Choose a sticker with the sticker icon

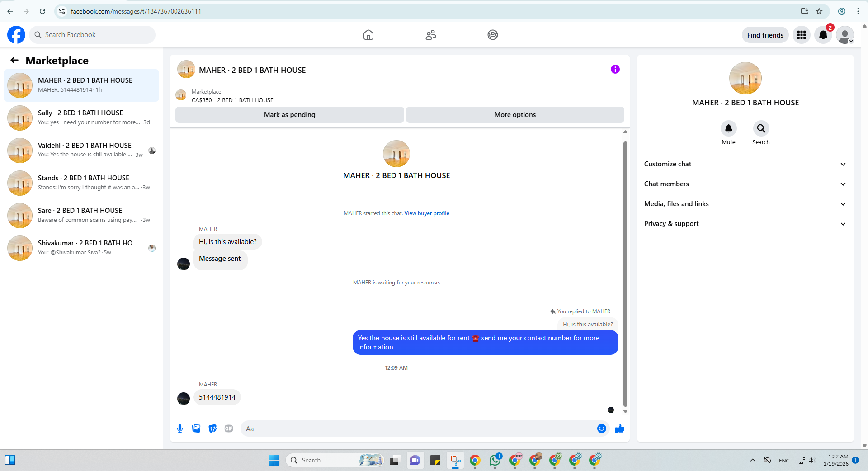pos(212,429)
